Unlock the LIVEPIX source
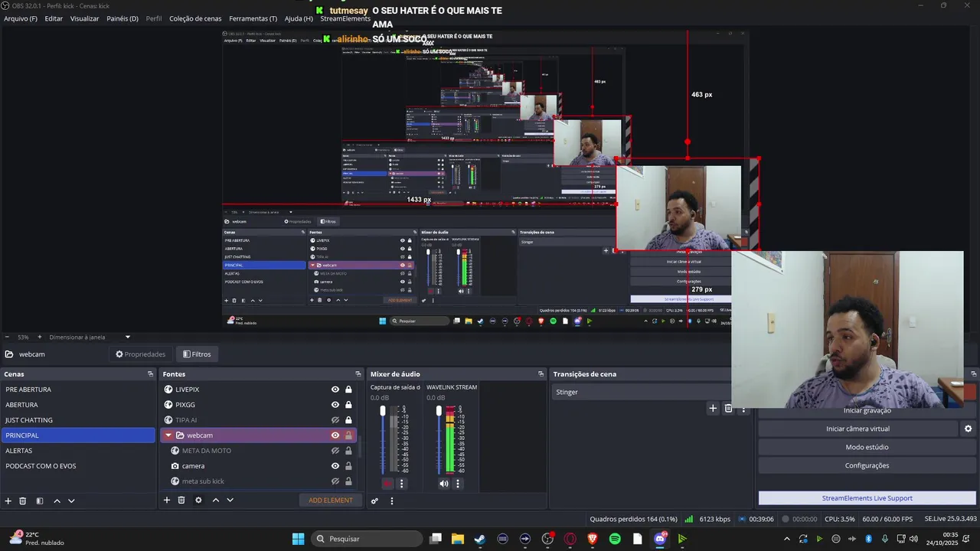 [348, 390]
